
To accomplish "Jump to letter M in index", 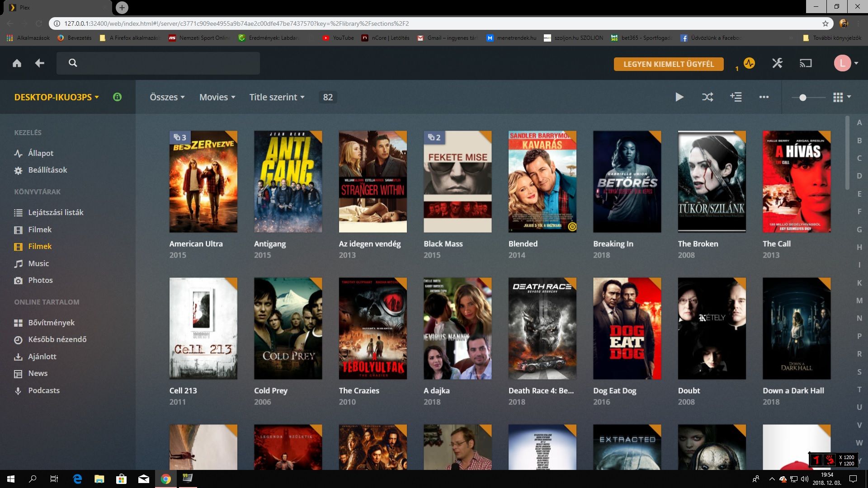I will pos(859,300).
